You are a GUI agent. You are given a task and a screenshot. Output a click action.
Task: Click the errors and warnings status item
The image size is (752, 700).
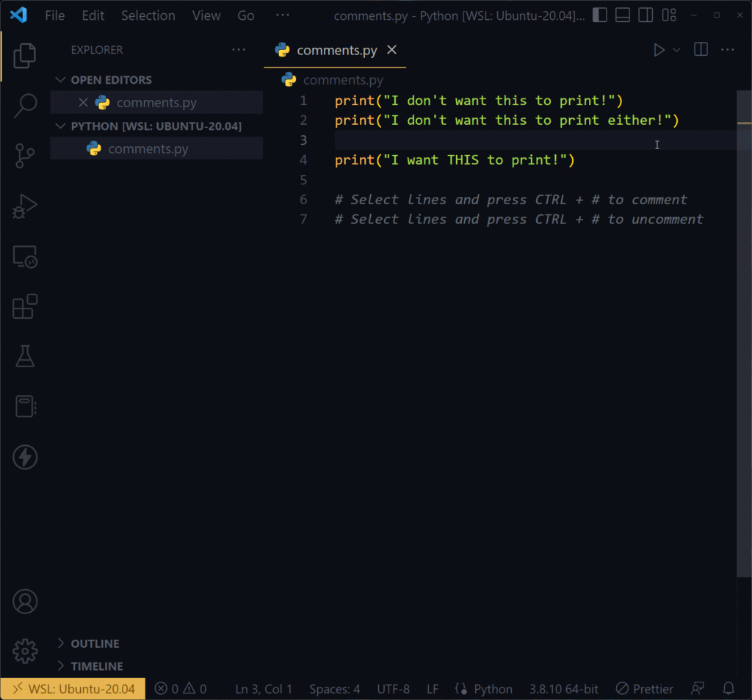(x=180, y=689)
